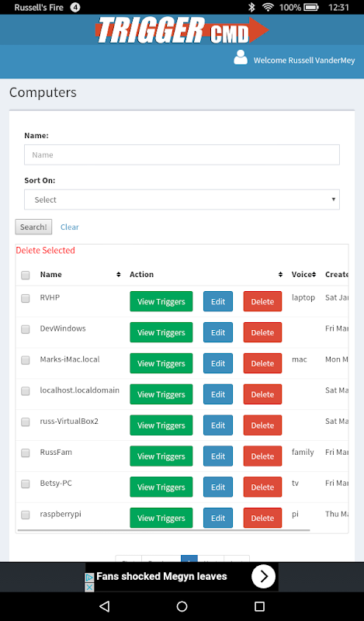This screenshot has height=621, width=364.
Task: Edit the RVHP computer
Action: (218, 301)
